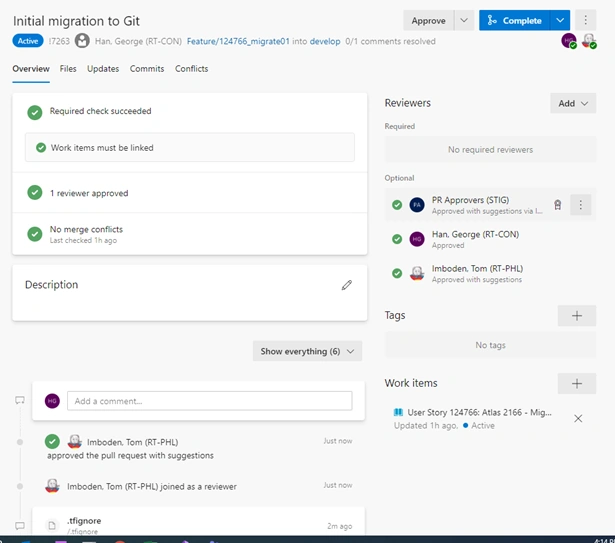Open the Conflicts tab
615x543 pixels.
coord(191,69)
